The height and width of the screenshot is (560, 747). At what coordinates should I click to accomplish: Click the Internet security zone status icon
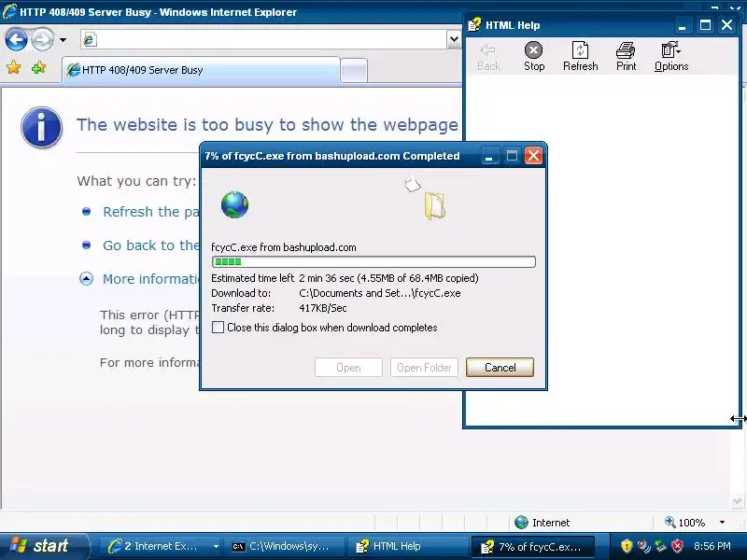(x=522, y=523)
